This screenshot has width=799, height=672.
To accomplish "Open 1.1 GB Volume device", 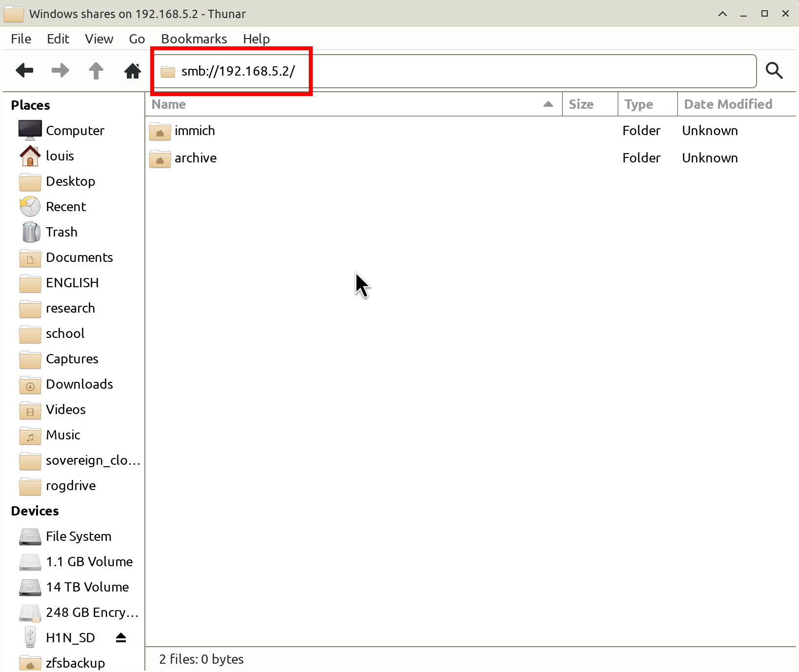I will tap(73, 562).
